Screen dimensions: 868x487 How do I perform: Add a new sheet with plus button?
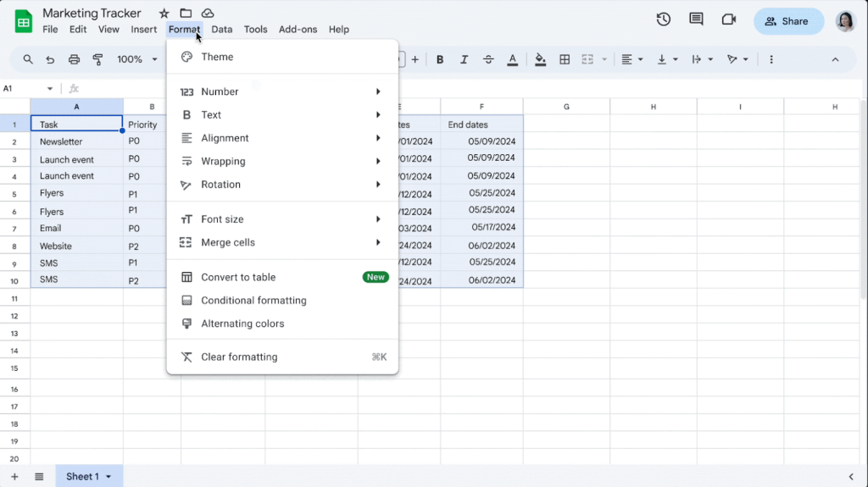[x=14, y=477]
